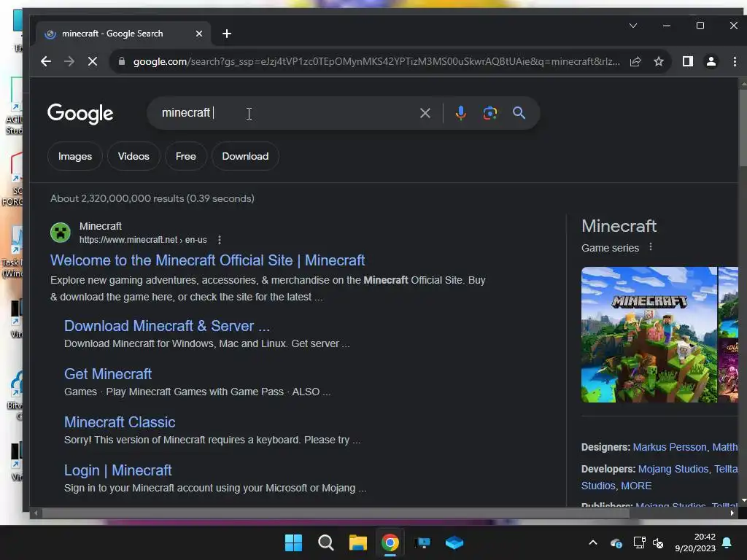
Task: Open the Login | Minecraft link
Action: pos(117,470)
